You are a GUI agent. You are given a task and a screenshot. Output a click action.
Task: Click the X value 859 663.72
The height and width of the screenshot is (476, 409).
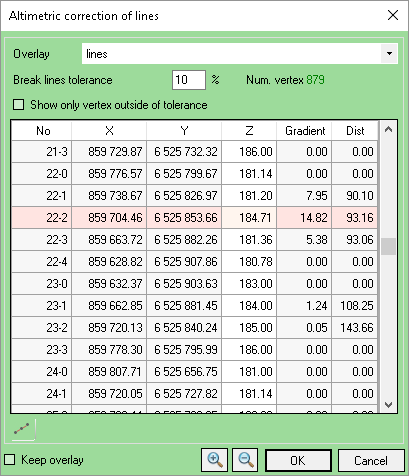[x=109, y=240]
